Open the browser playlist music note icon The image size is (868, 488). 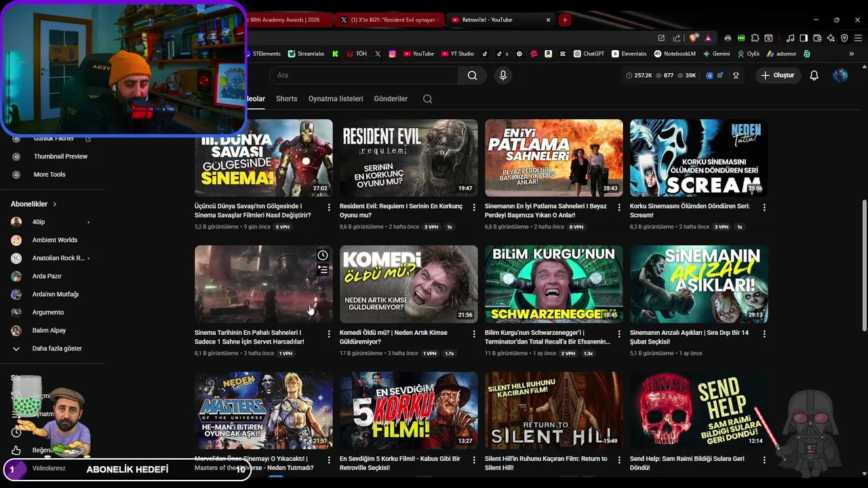point(790,38)
